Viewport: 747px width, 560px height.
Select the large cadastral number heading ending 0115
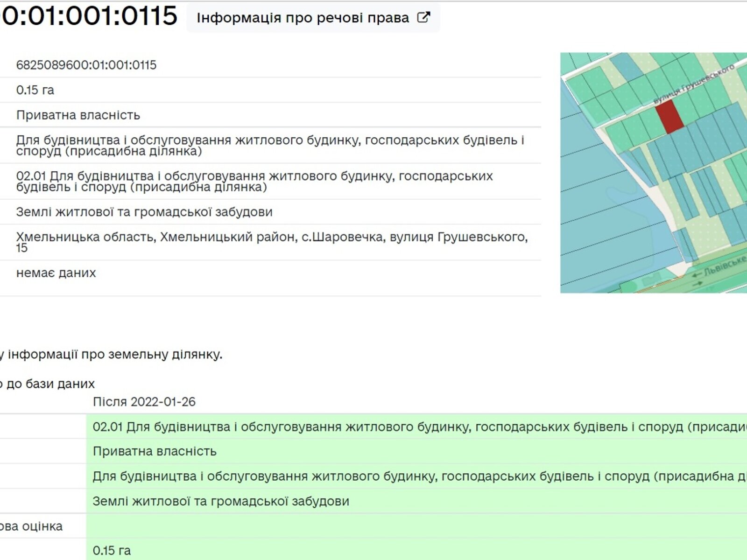89,16
